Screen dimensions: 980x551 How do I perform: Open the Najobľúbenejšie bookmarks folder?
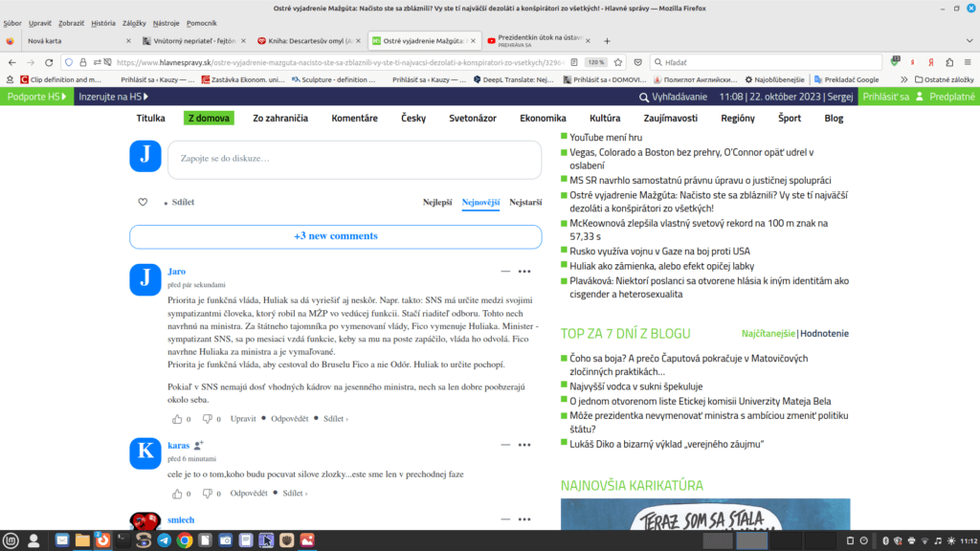click(x=774, y=79)
